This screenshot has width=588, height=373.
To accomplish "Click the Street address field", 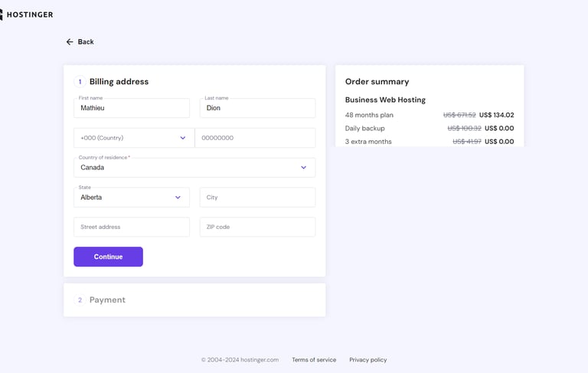I will tap(132, 227).
